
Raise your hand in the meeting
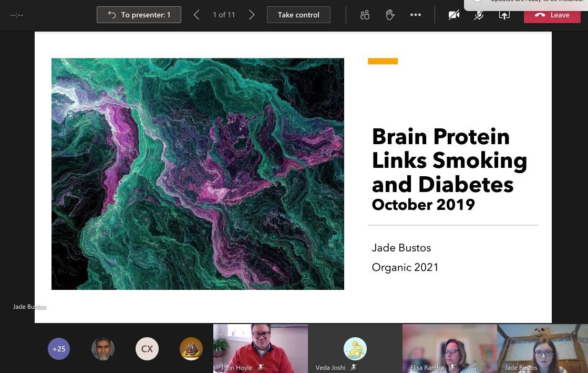point(390,15)
